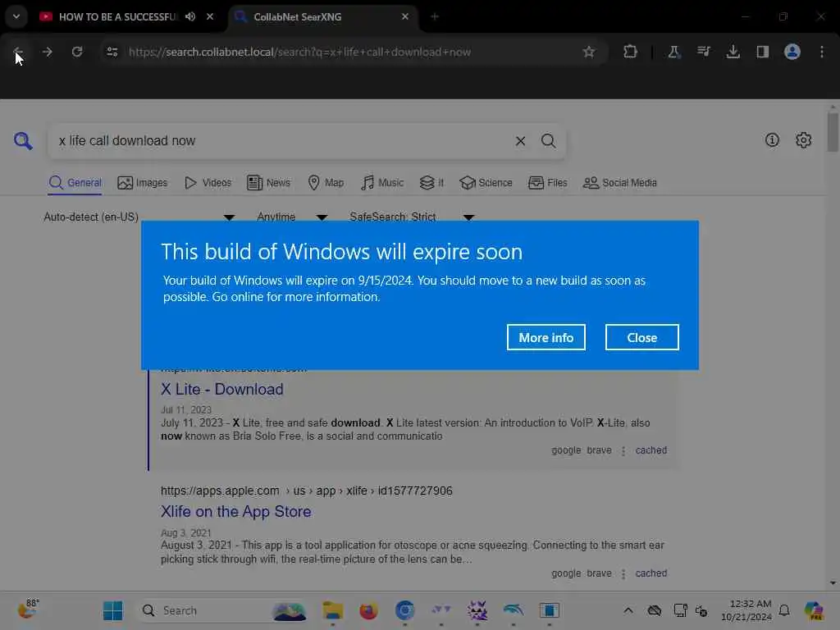Close the Windows expiry dialog
This screenshot has width=840, height=630.
641,337
